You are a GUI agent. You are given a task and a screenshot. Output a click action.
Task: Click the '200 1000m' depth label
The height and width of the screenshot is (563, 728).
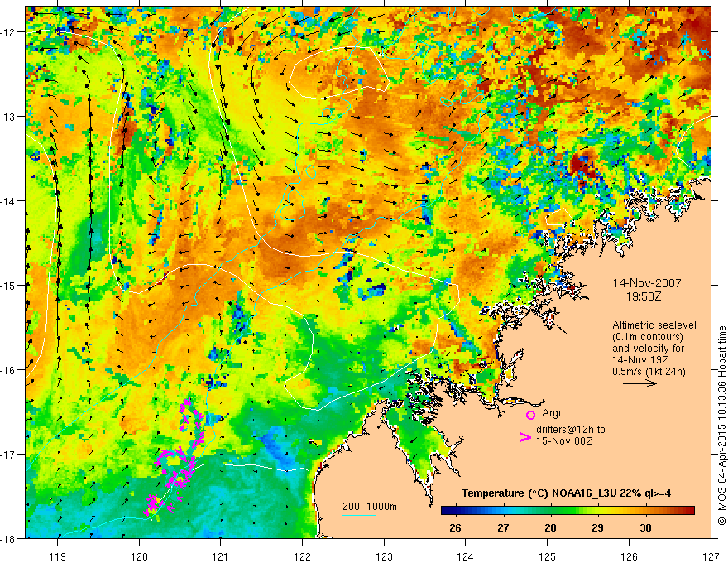[370, 507]
